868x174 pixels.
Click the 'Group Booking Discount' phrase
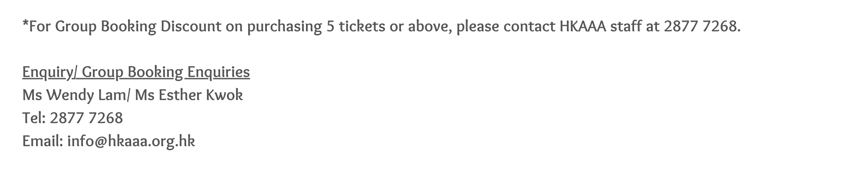pos(138,27)
